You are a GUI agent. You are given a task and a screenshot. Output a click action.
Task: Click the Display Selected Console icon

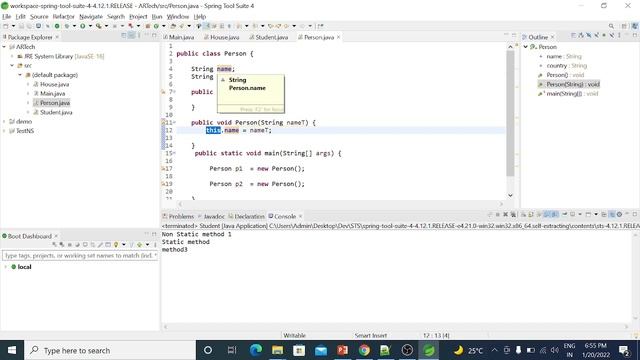pos(573,214)
